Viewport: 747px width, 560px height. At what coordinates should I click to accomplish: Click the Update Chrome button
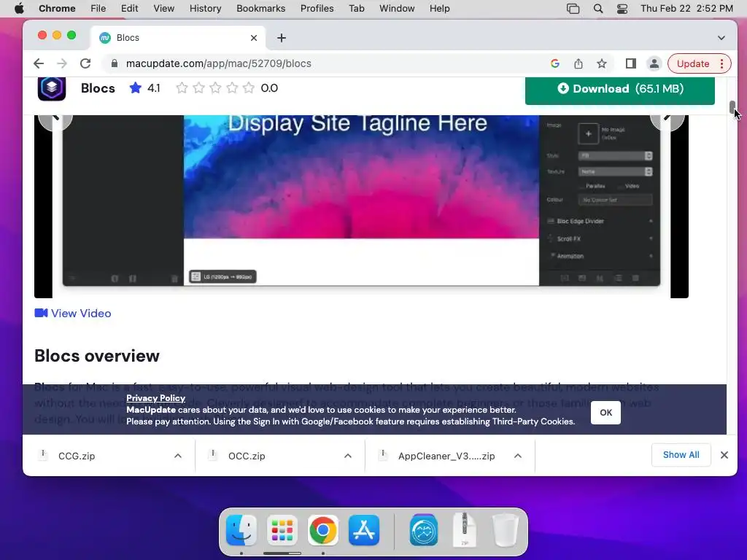tap(699, 63)
